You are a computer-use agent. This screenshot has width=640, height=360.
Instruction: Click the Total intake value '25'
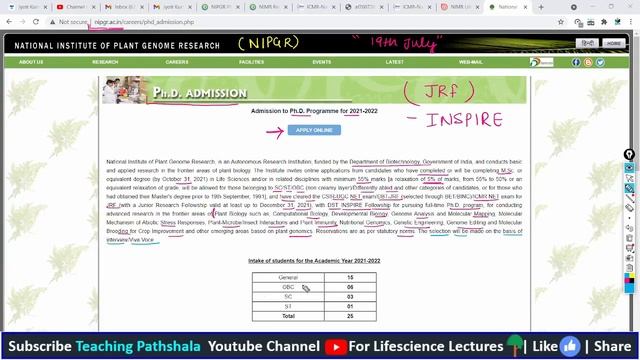point(350,316)
